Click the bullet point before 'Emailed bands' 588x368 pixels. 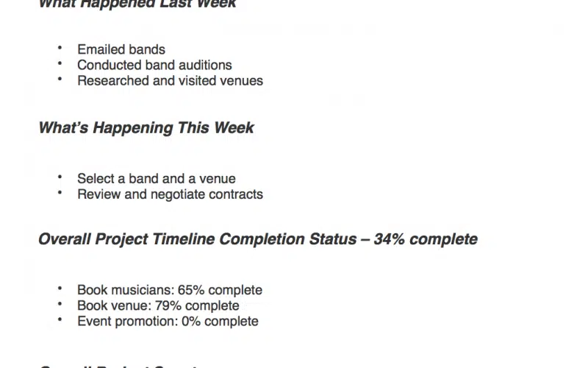click(x=60, y=49)
